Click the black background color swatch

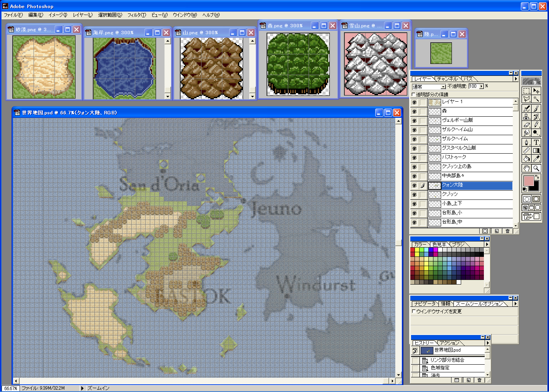click(536, 188)
